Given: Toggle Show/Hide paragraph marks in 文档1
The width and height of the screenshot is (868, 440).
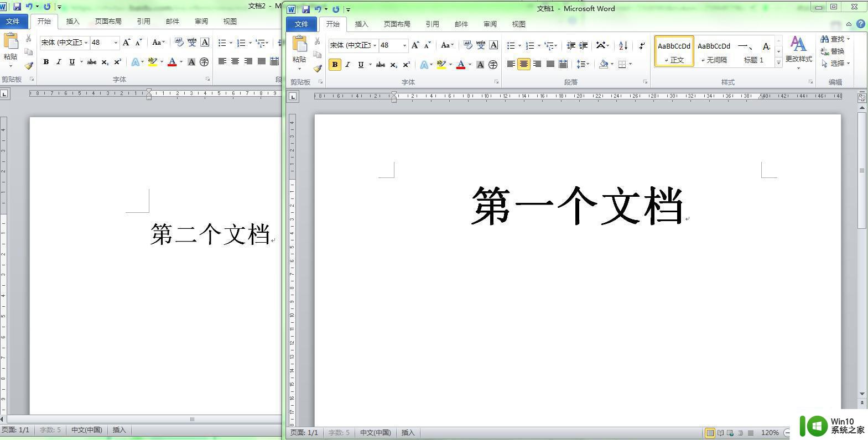Looking at the screenshot, I should (642, 45).
